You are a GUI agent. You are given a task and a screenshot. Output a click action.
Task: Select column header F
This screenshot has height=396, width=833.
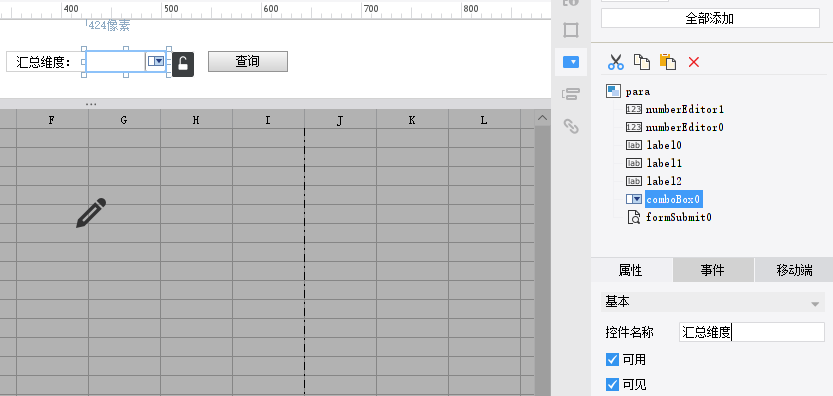coord(52,120)
